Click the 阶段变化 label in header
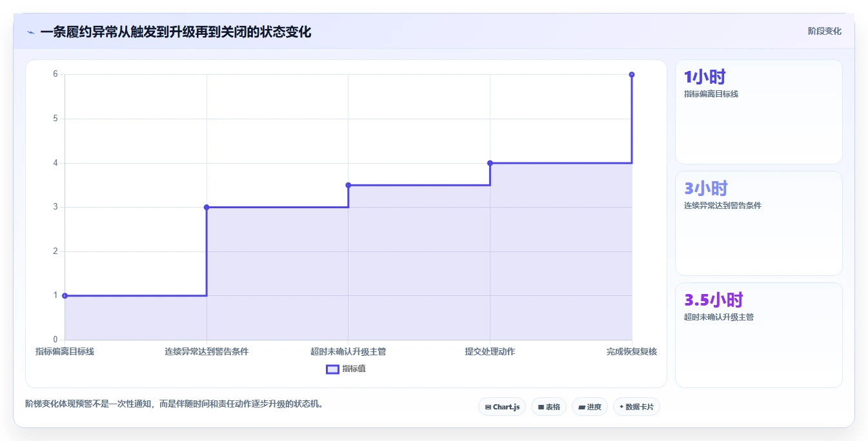 824,31
